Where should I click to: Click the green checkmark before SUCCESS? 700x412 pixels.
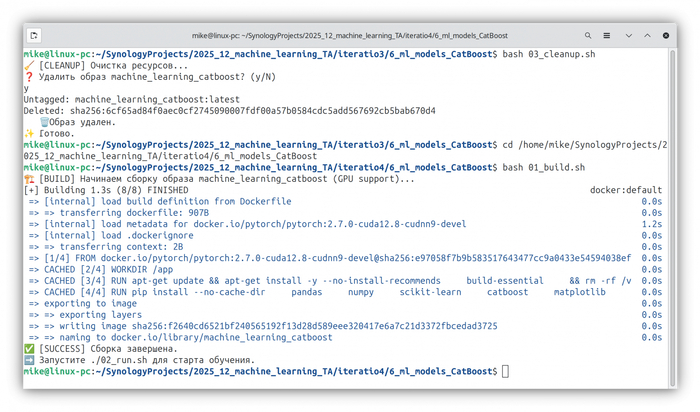coord(28,348)
